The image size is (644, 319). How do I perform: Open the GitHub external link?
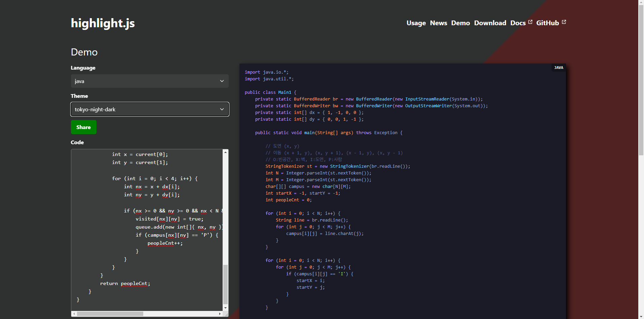point(551,23)
